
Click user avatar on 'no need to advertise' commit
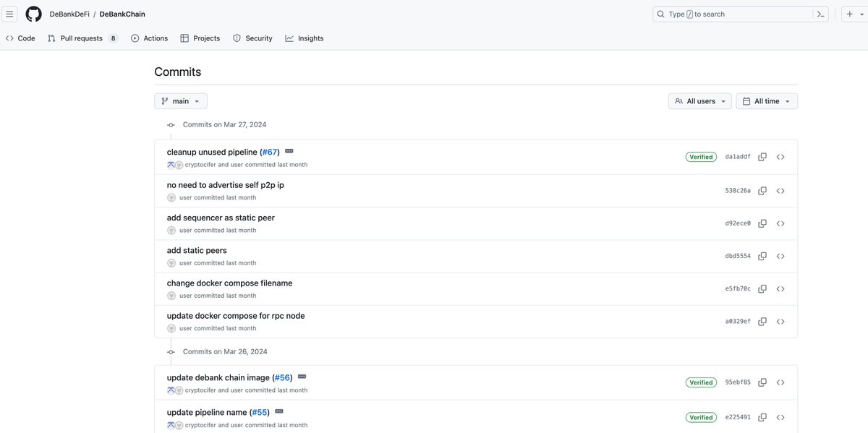pyautogui.click(x=171, y=197)
